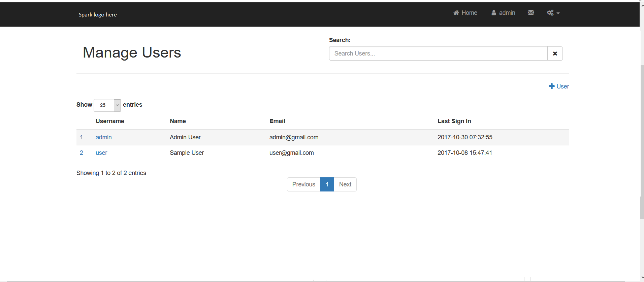
Task: Focus the Search Users input field
Action: (x=438, y=54)
